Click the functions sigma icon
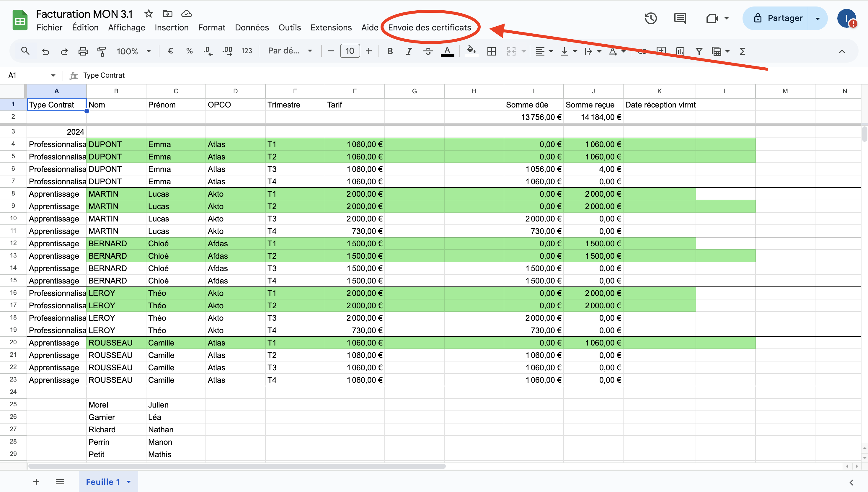Viewport: 868px width, 492px height. tap(742, 51)
